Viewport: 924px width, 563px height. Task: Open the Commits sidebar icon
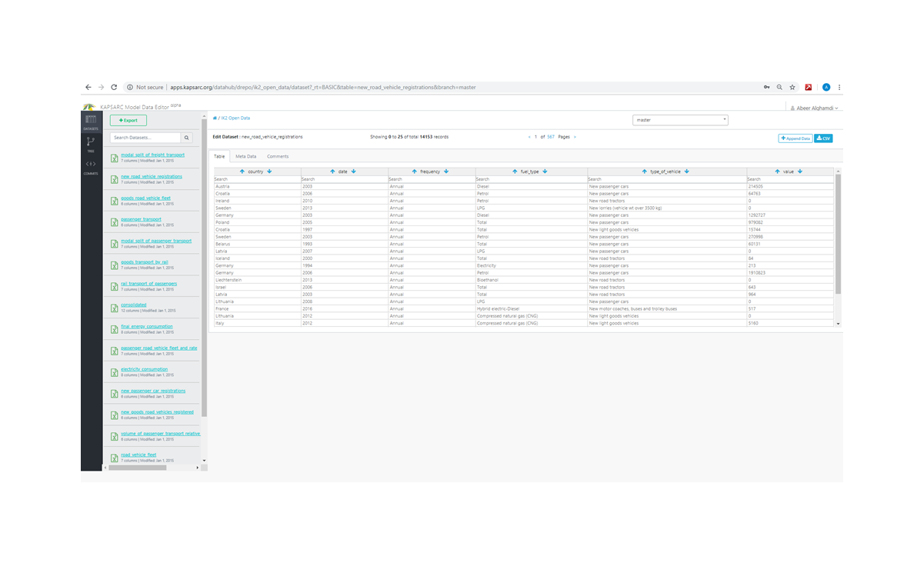point(91,165)
